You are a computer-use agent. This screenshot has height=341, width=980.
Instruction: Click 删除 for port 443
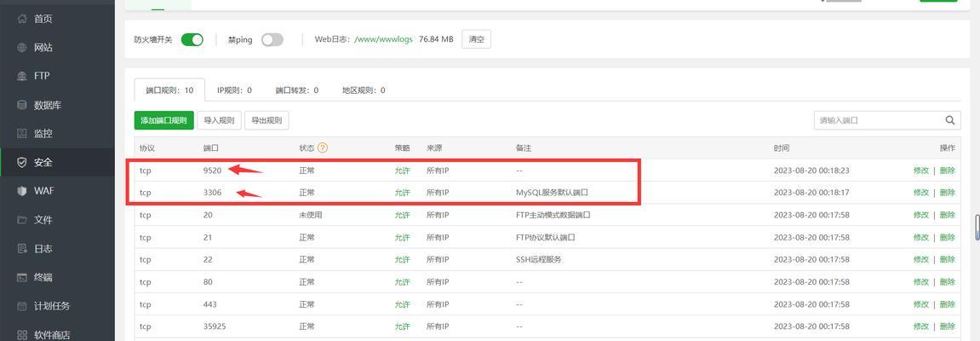(x=947, y=304)
